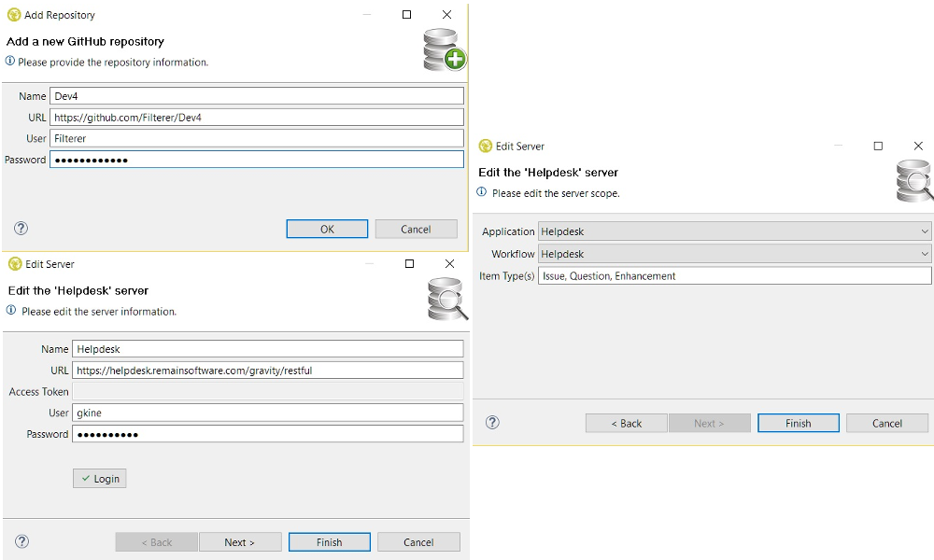Image resolution: width=934 pixels, height=560 pixels.
Task: Click help icon in Edit Server scope dialog
Action: click(x=492, y=423)
